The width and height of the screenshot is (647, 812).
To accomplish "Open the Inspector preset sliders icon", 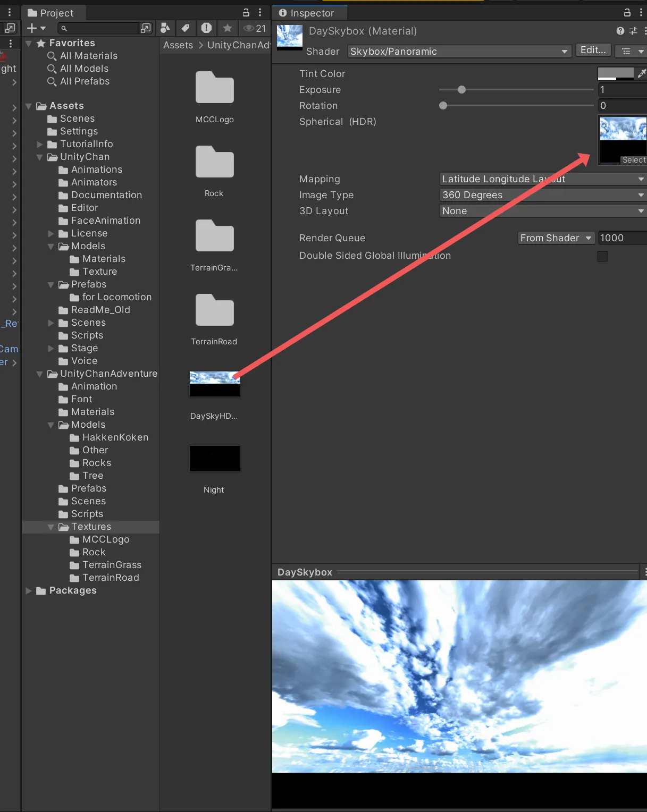I will tap(633, 31).
